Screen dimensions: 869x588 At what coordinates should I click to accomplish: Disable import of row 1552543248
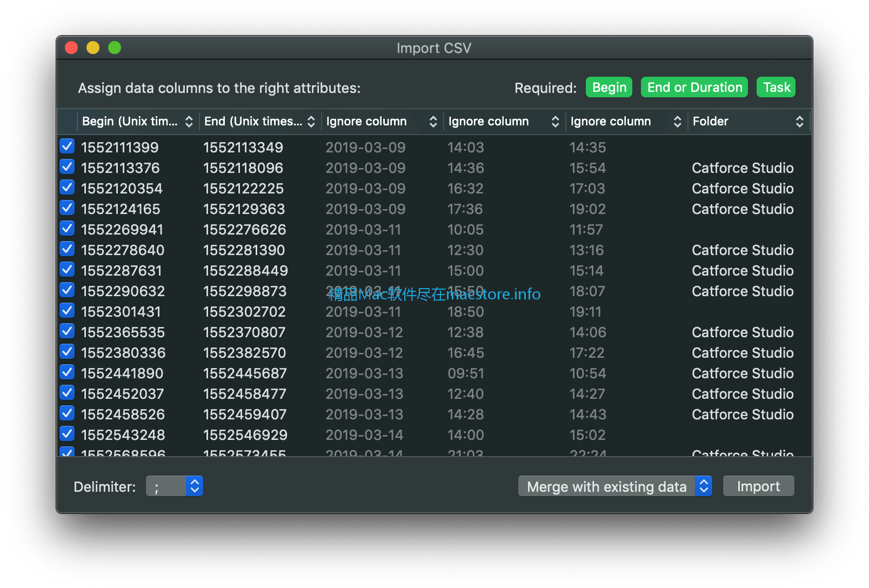67,434
